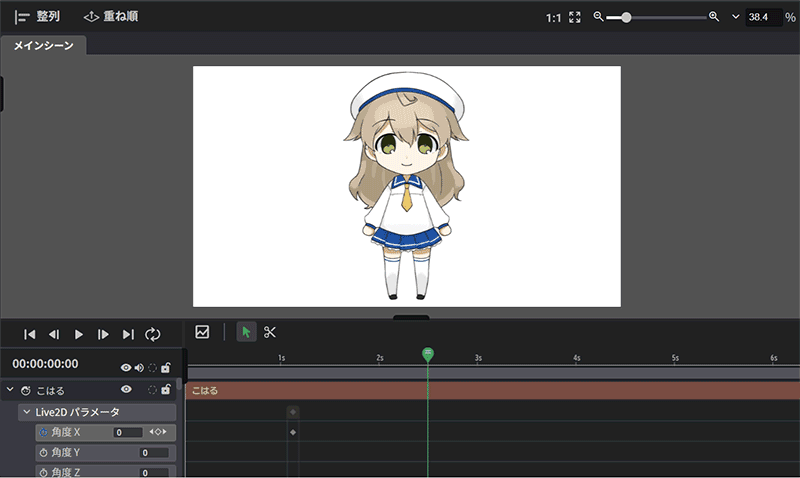Image resolution: width=800 pixels, height=478 pixels.
Task: Toggle loop playback
Action: point(153,334)
